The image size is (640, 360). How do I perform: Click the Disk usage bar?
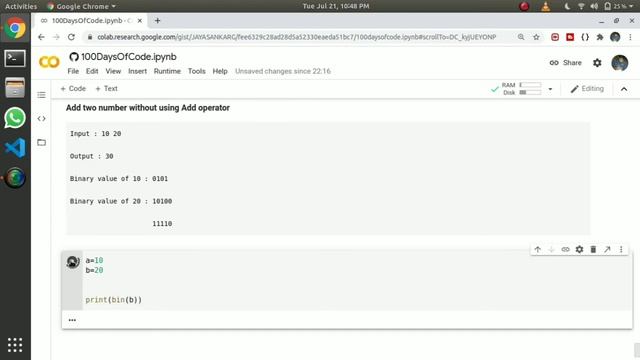point(530,93)
